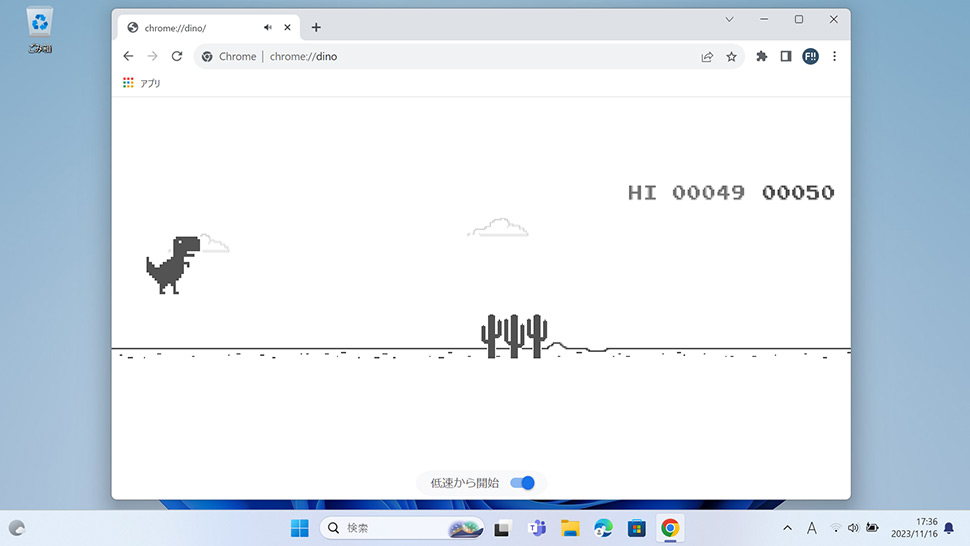This screenshot has width=970, height=546.
Task: Expand the hidden system tray icons chevron
Action: pos(788,528)
